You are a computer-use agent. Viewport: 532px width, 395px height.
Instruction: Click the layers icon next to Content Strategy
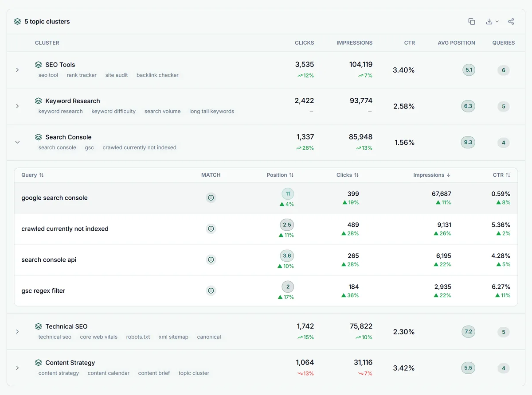click(39, 363)
